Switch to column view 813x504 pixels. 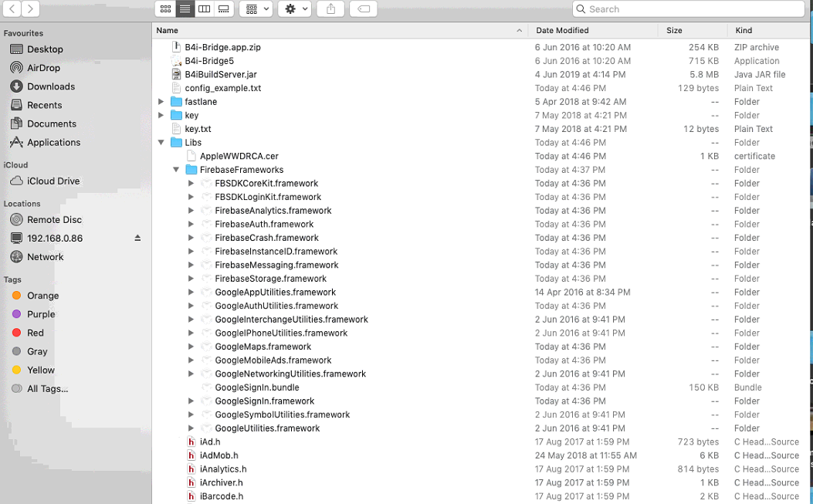tap(205, 8)
